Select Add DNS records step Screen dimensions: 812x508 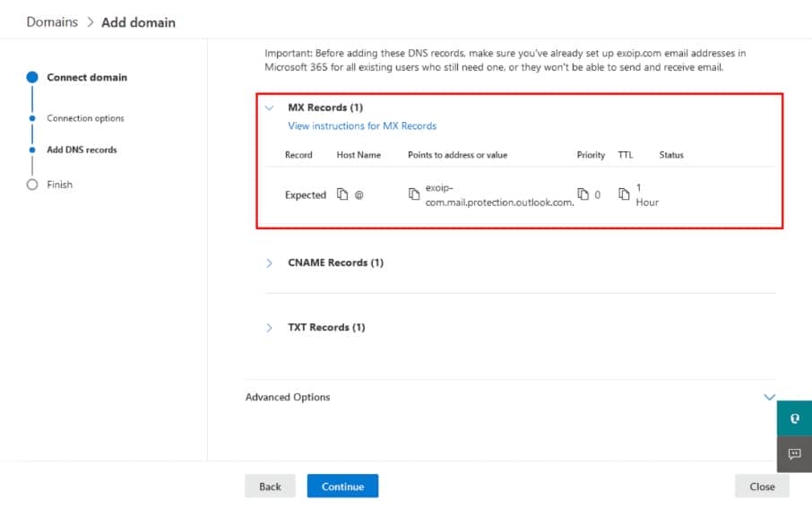[82, 150]
